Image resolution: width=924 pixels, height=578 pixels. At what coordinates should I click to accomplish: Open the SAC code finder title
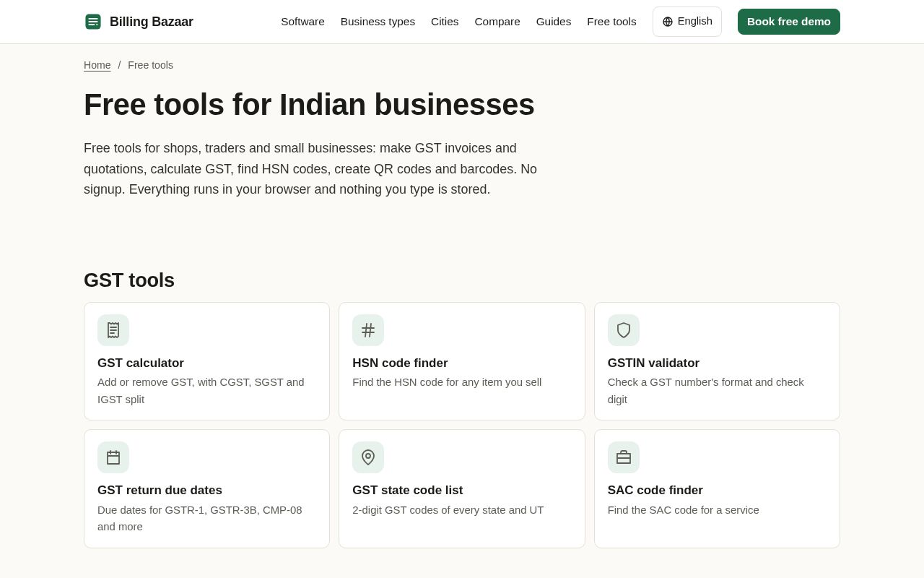click(655, 490)
